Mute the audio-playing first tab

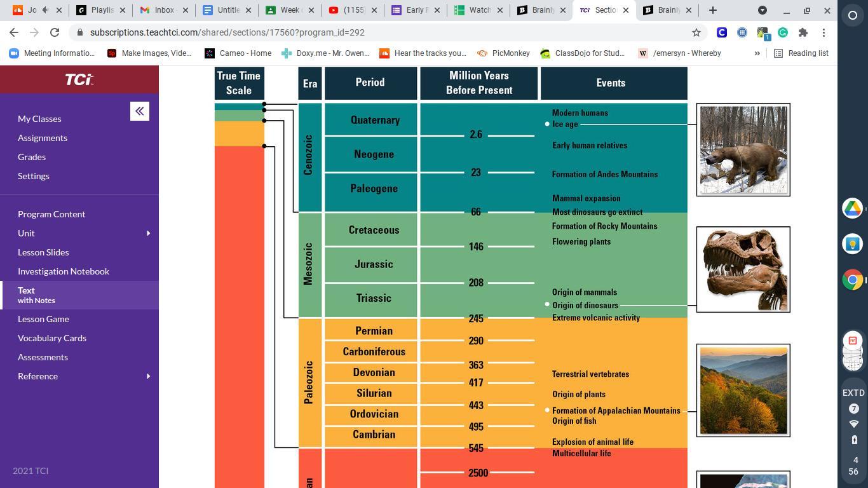[x=46, y=10]
